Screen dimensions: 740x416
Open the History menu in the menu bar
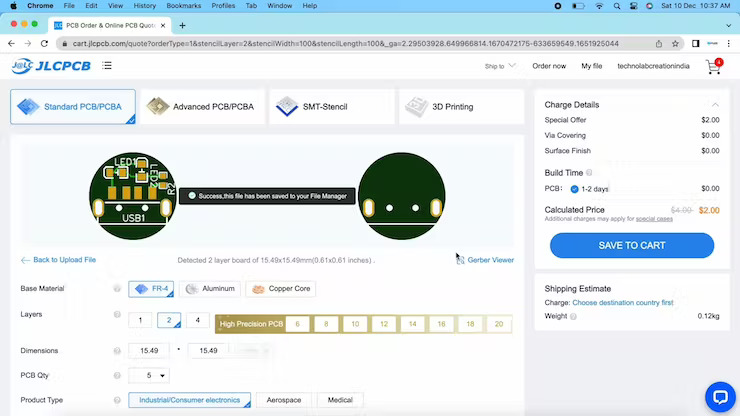pyautogui.click(x=144, y=6)
